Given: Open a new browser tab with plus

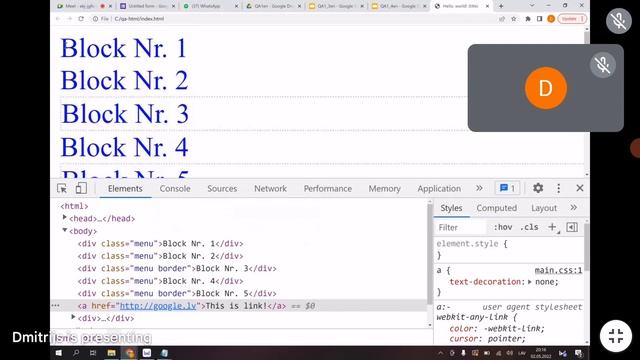Looking at the screenshot, I should 501,6.
